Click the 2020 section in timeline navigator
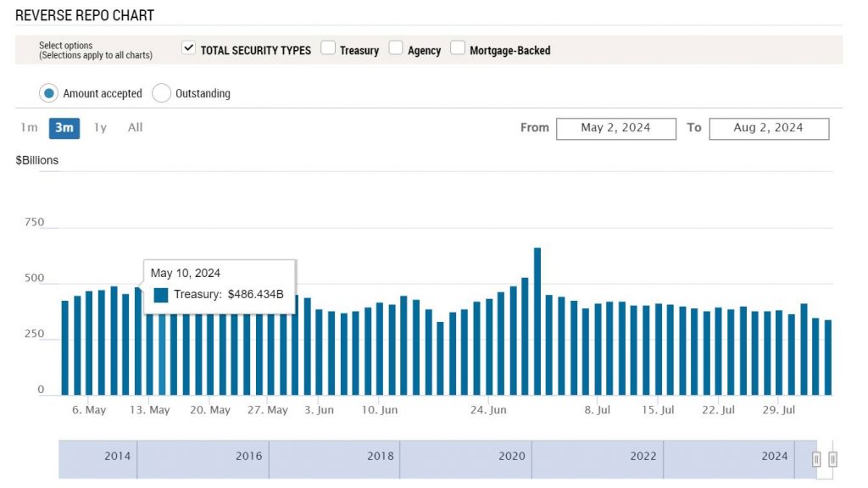The width and height of the screenshot is (868, 488). (x=512, y=457)
